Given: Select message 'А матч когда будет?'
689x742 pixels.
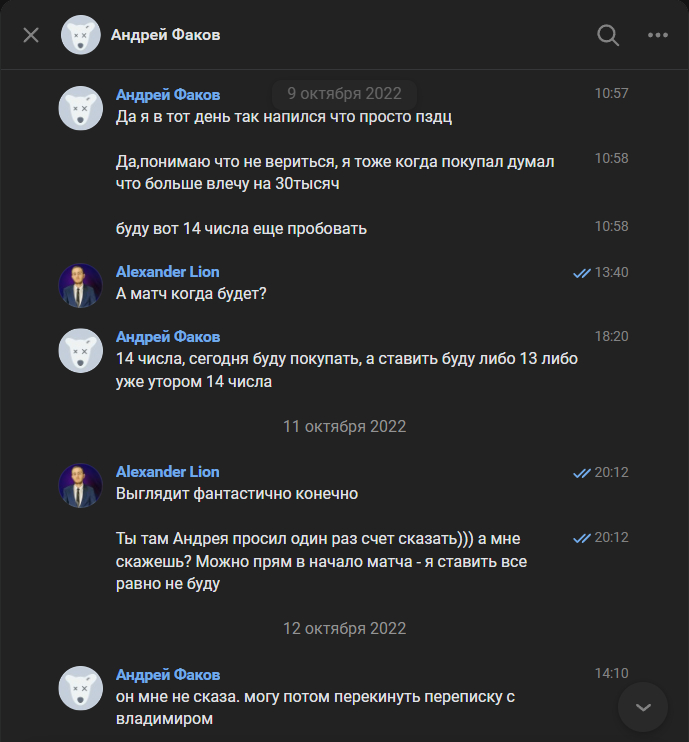Looking at the screenshot, I should click(x=190, y=294).
